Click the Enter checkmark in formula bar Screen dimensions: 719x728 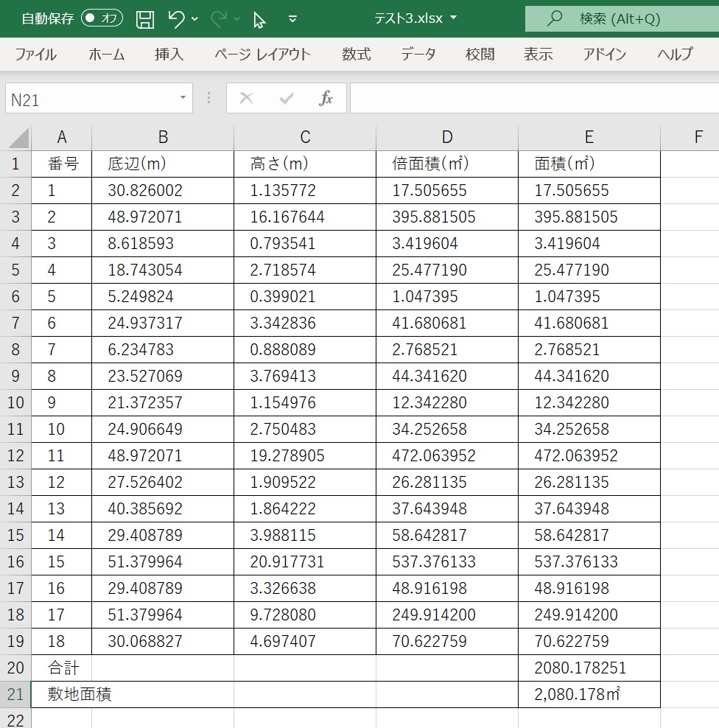click(287, 99)
